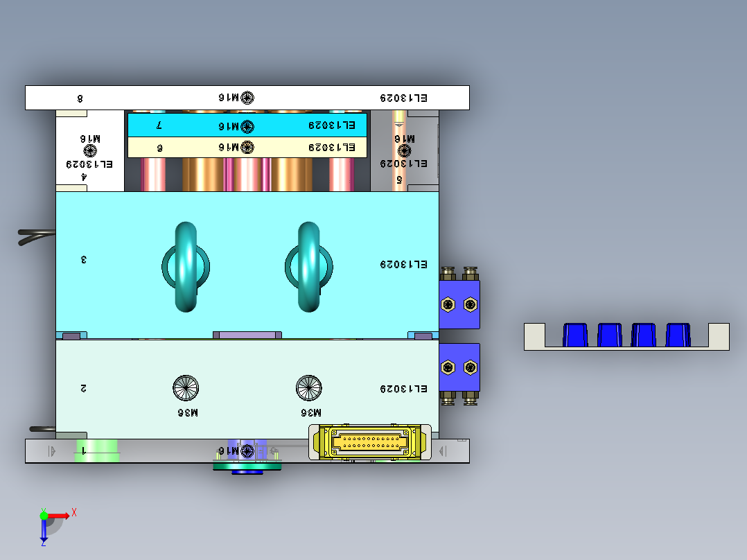
Task: Click the number 8 marking on top plate
Action: coord(80,98)
